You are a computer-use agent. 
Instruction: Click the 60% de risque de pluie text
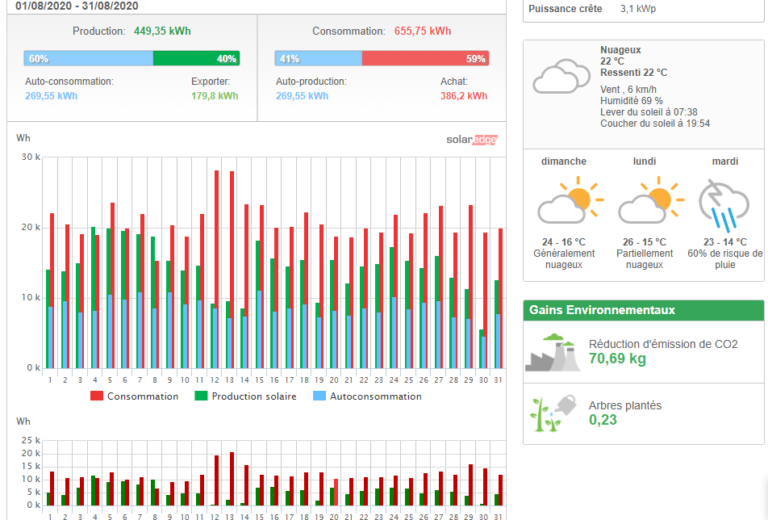pos(725,259)
